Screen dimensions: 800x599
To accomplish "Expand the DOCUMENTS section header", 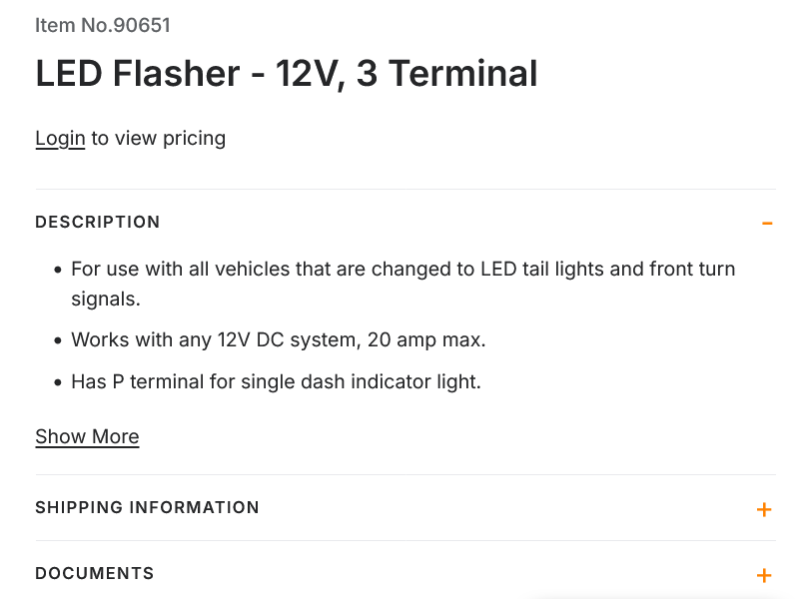I will coord(95,574).
